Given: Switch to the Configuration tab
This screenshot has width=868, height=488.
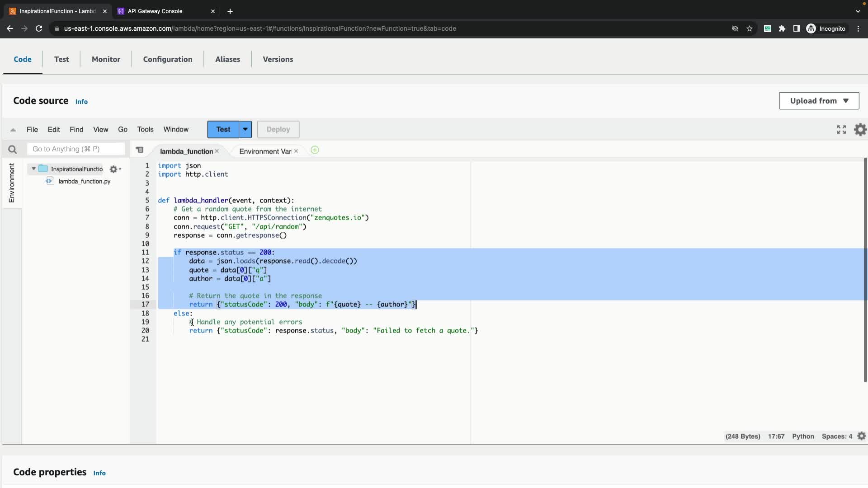Looking at the screenshot, I should 168,59.
